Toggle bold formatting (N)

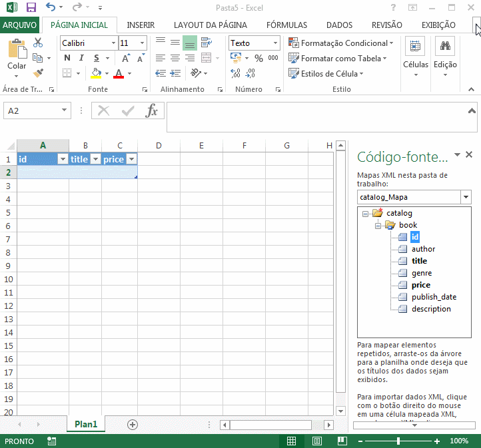tap(67, 58)
